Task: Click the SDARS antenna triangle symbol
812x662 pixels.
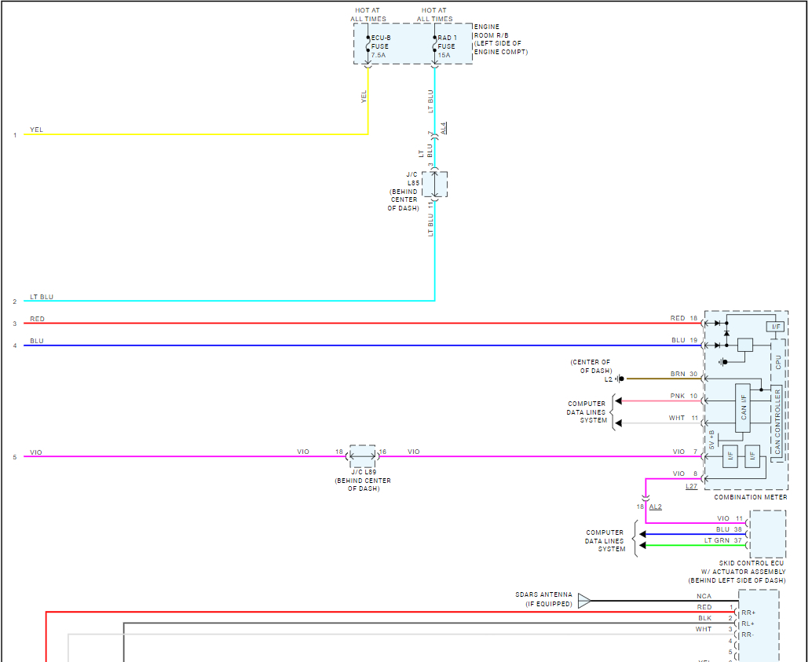Action: (584, 601)
